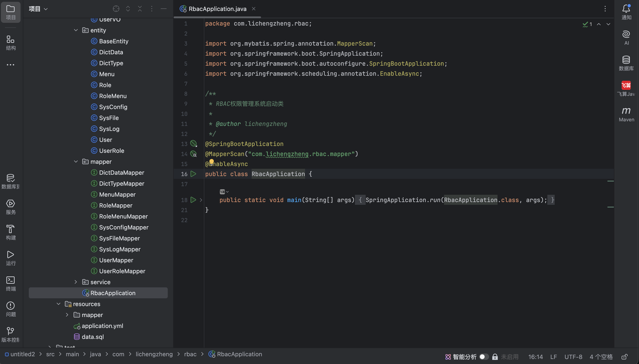Click the lichengzheng breadcrumb
The height and width of the screenshot is (364, 639).
[154, 355]
